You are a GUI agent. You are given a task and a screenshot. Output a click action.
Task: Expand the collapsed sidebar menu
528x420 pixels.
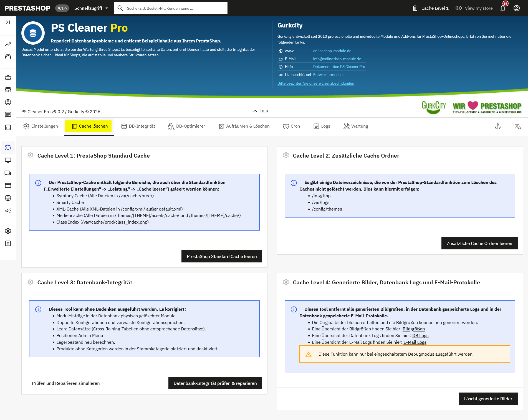[x=8, y=22]
